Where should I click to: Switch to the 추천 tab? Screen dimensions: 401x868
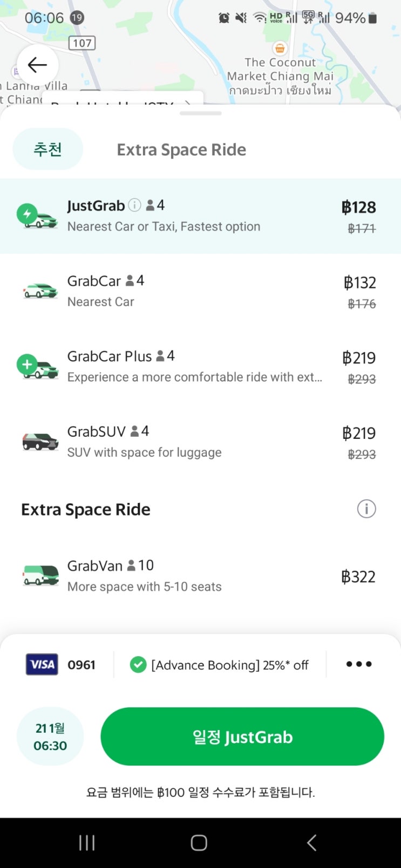tap(47, 149)
